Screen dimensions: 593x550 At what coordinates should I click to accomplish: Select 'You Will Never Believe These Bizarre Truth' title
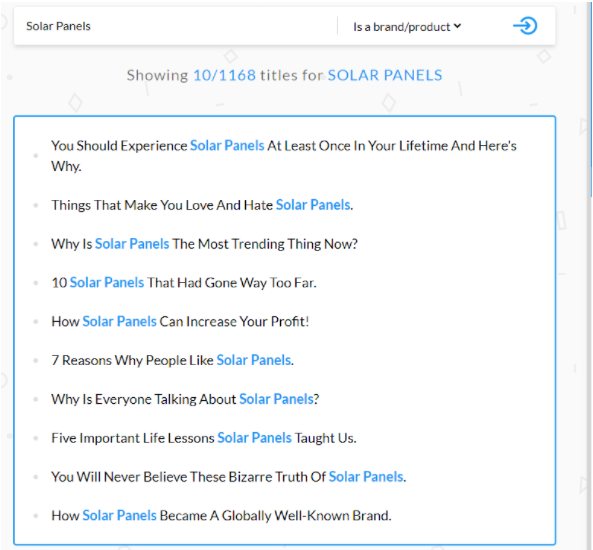click(228, 477)
